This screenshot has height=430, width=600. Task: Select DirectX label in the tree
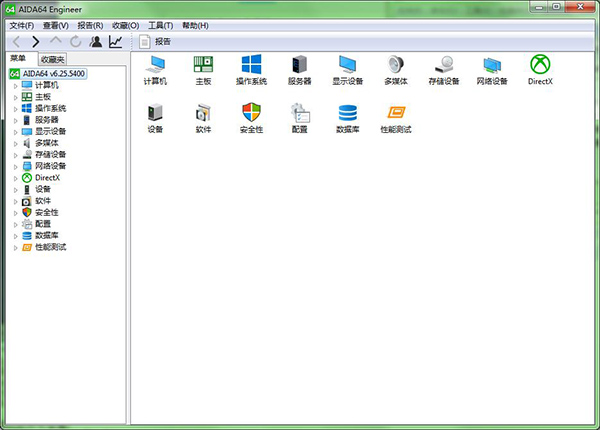[x=47, y=178]
